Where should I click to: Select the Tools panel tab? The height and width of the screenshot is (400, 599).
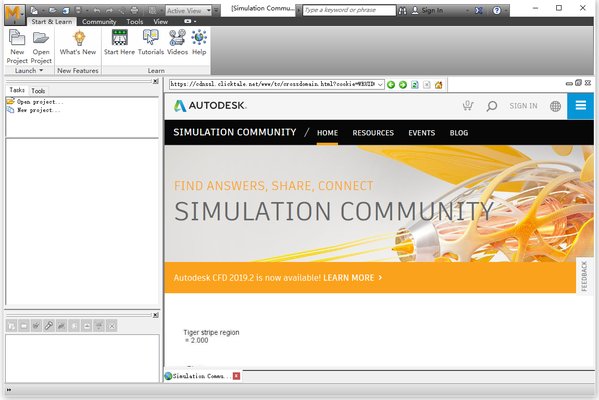pyautogui.click(x=38, y=91)
